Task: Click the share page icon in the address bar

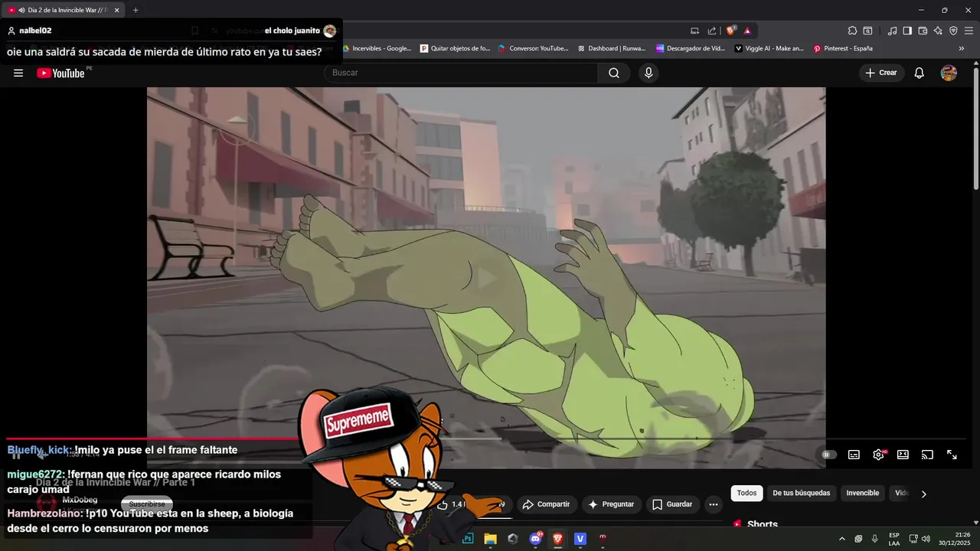Action: click(712, 31)
